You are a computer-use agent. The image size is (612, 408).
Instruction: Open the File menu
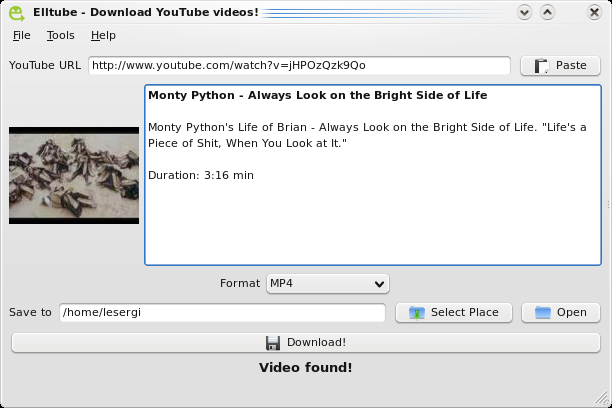point(21,36)
